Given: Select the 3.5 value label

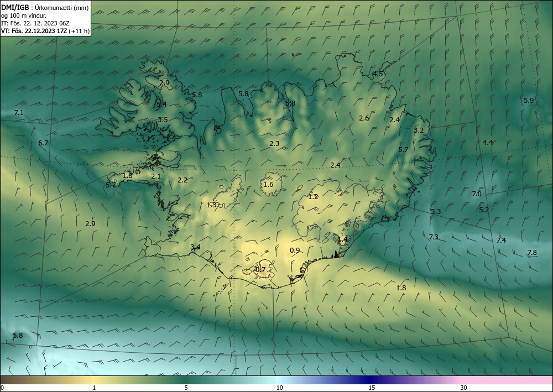Looking at the screenshot, I should pos(163,120).
